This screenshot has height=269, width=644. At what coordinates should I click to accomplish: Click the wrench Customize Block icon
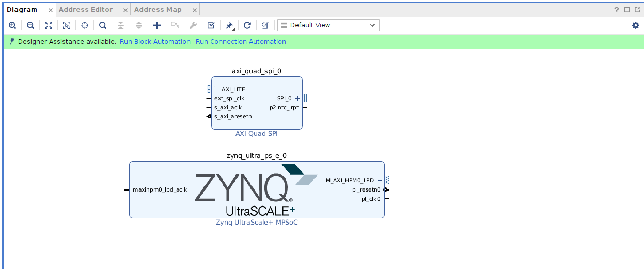coord(193,25)
